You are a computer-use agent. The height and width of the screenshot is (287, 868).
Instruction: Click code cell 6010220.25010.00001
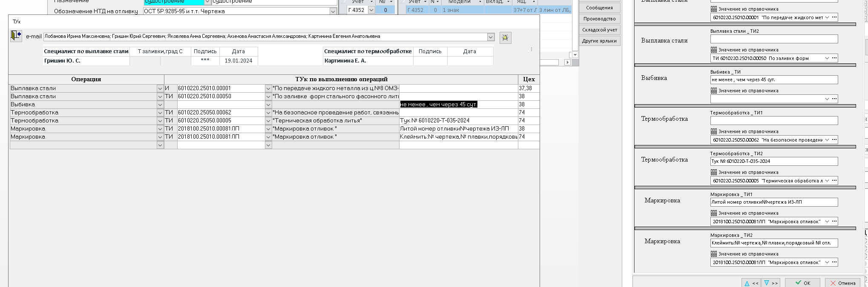(x=221, y=88)
